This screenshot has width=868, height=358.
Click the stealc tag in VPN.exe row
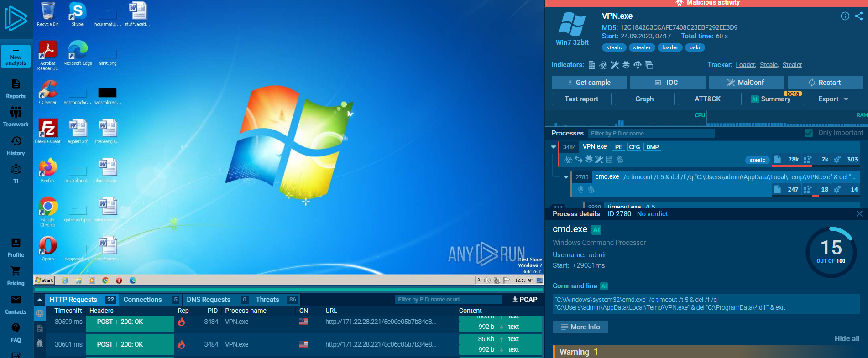click(x=758, y=160)
